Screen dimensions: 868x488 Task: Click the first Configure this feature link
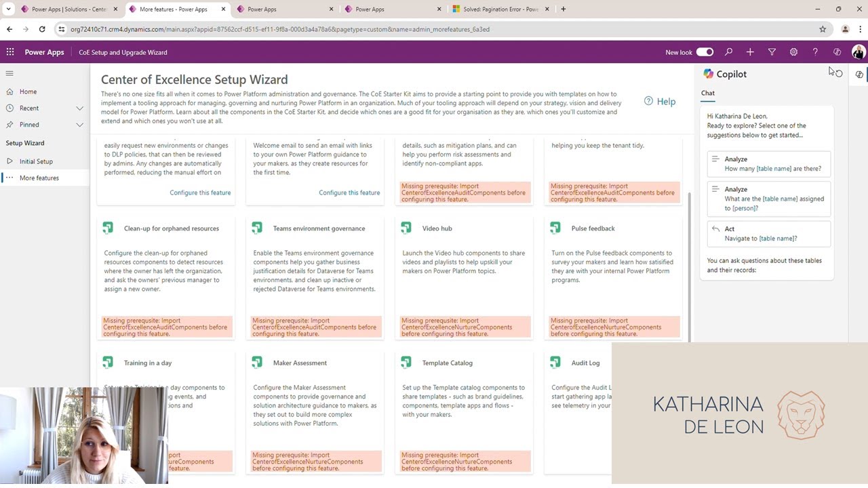tap(200, 192)
